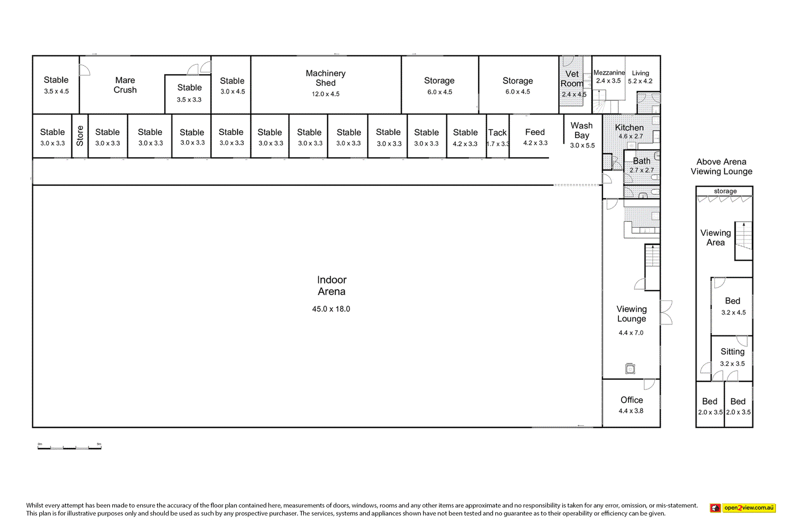Image resolution: width=798 pixels, height=532 pixels.
Task: Click the scale bar below the floor plan
Action: click(69, 446)
